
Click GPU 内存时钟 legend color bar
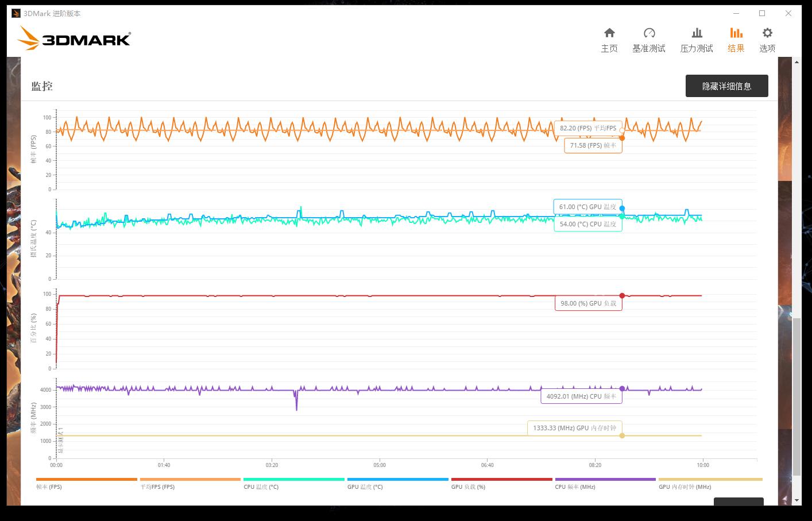[x=710, y=479]
